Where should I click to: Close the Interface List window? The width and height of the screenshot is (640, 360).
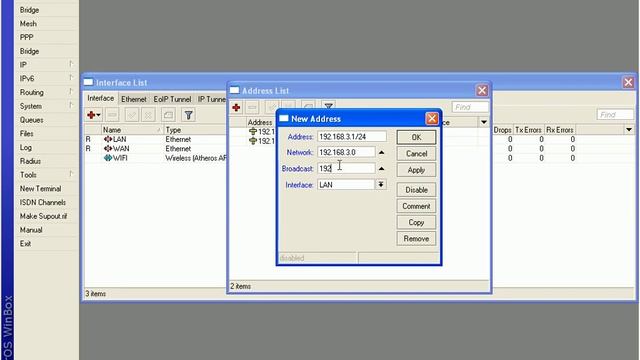(628, 82)
